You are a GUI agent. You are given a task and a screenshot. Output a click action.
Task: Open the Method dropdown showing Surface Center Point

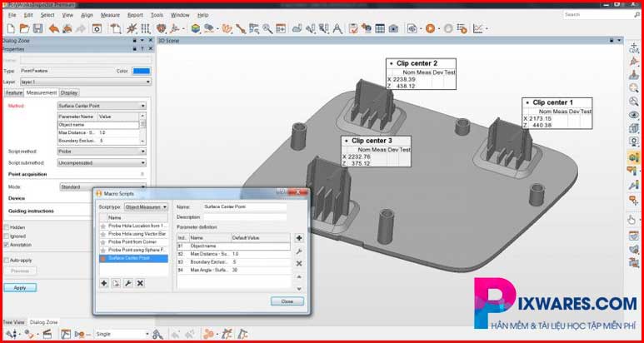[x=102, y=106]
